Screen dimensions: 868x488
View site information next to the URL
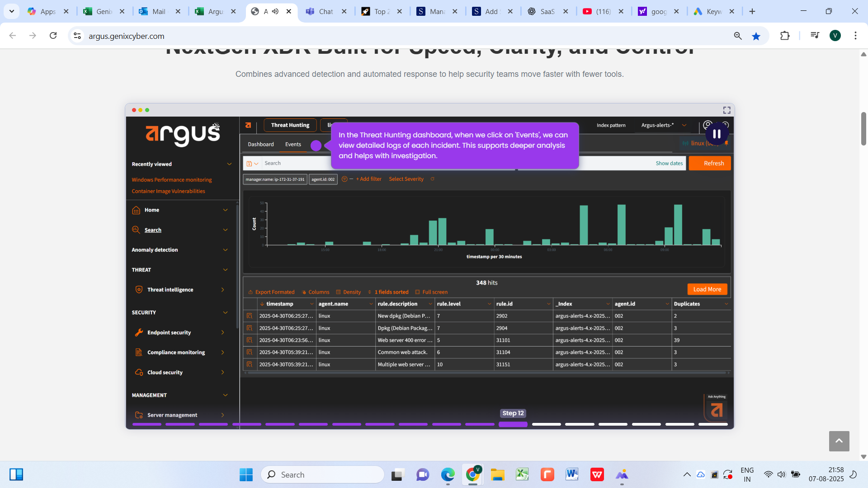click(x=77, y=36)
